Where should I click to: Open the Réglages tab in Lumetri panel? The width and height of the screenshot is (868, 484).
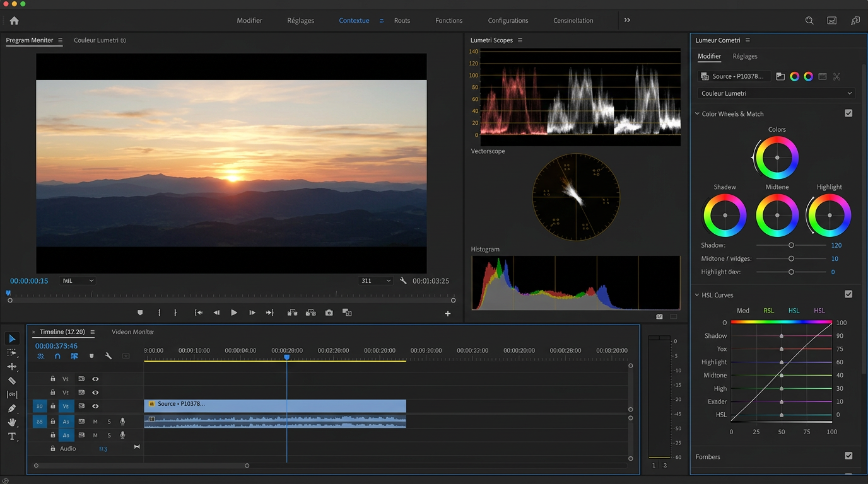(x=745, y=56)
